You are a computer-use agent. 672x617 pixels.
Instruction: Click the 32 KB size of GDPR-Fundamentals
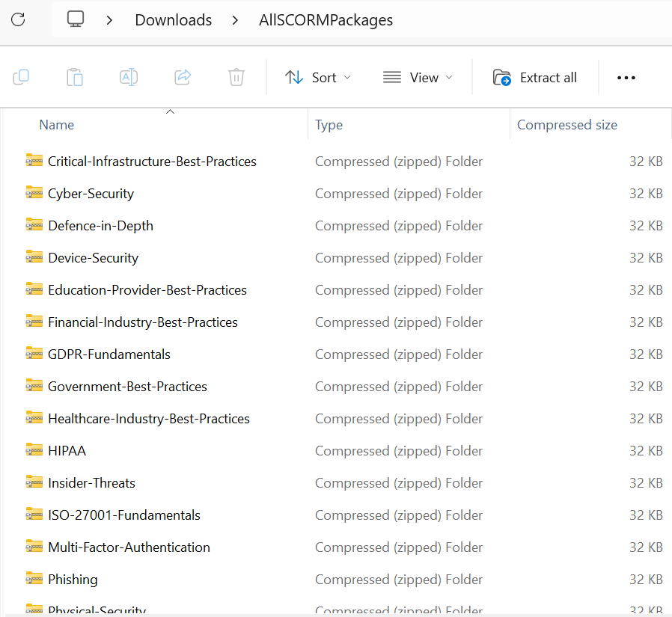[646, 354]
